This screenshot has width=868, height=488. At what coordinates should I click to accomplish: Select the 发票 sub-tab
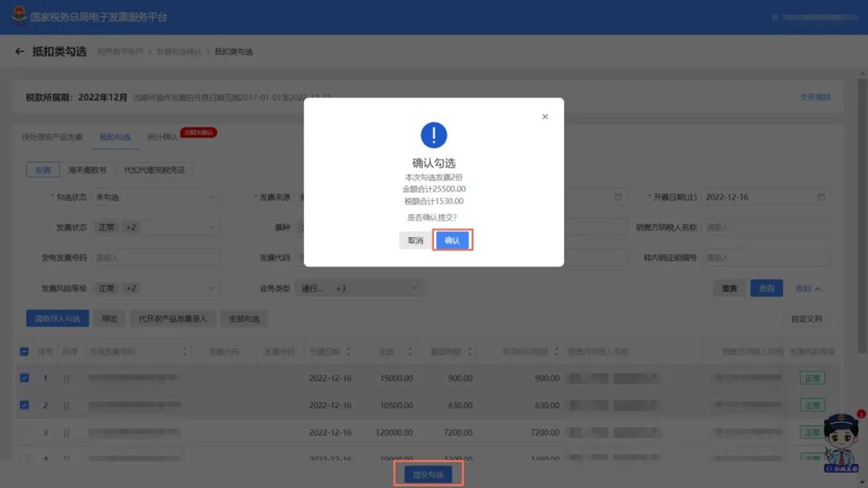43,170
